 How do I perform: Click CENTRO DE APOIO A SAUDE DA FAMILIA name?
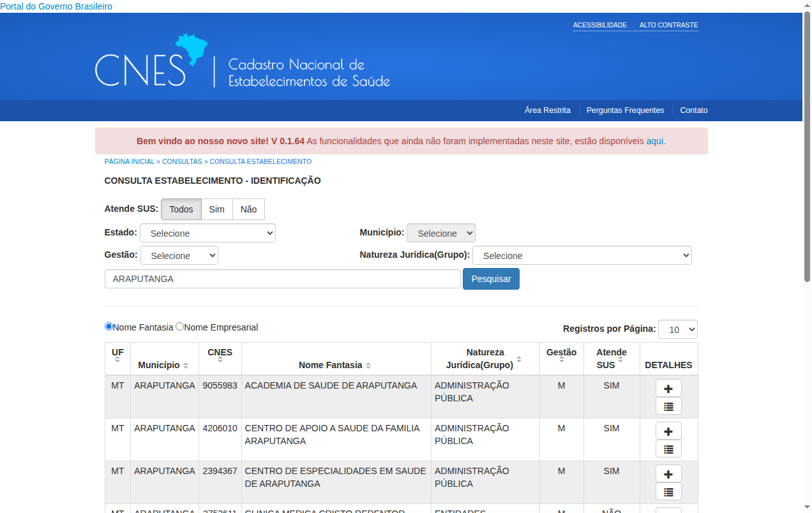332,435
